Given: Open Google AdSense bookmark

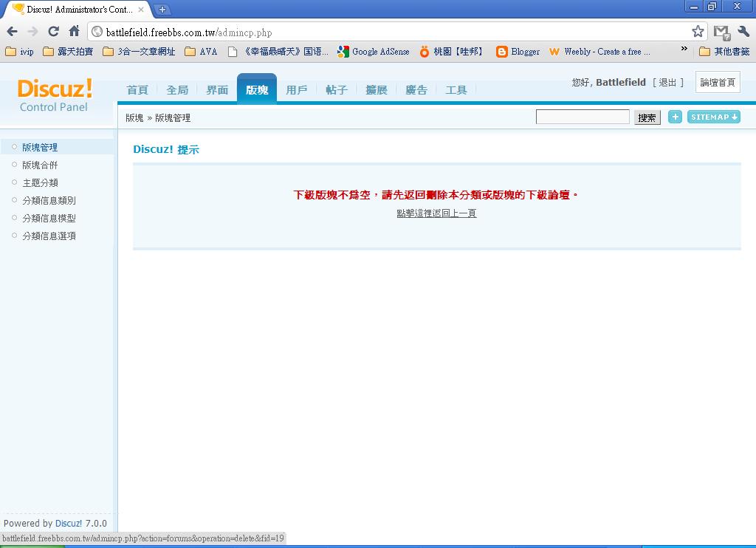Looking at the screenshot, I should pos(374,52).
